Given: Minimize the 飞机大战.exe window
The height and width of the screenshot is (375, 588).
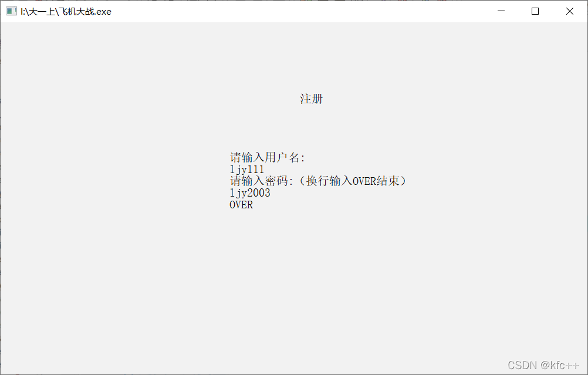Looking at the screenshot, I should pyautogui.click(x=501, y=11).
